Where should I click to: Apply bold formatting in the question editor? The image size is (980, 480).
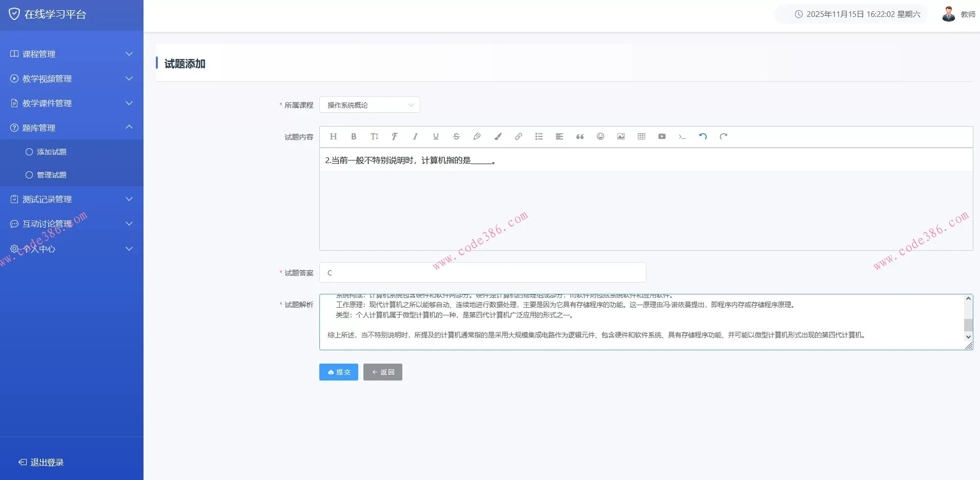click(x=353, y=136)
